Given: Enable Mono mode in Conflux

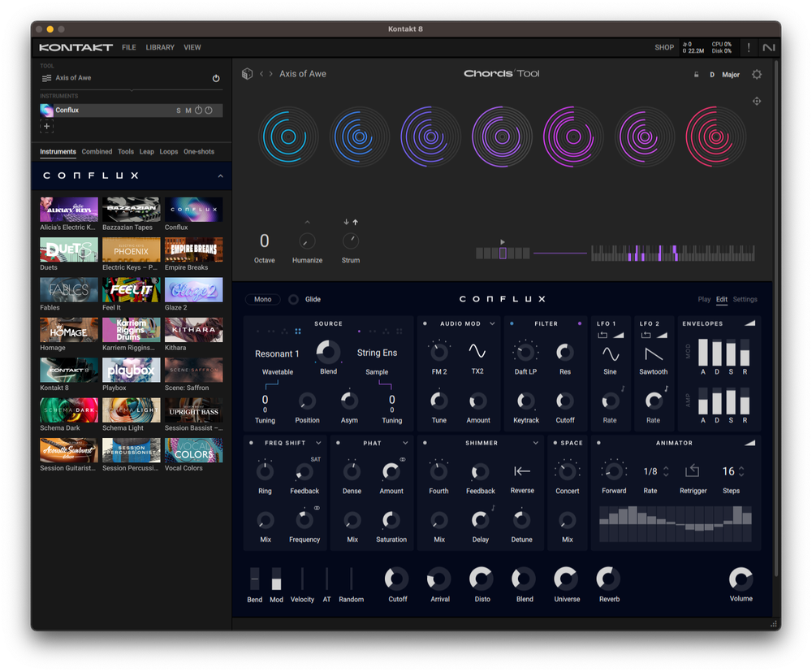Looking at the screenshot, I should pyautogui.click(x=262, y=299).
